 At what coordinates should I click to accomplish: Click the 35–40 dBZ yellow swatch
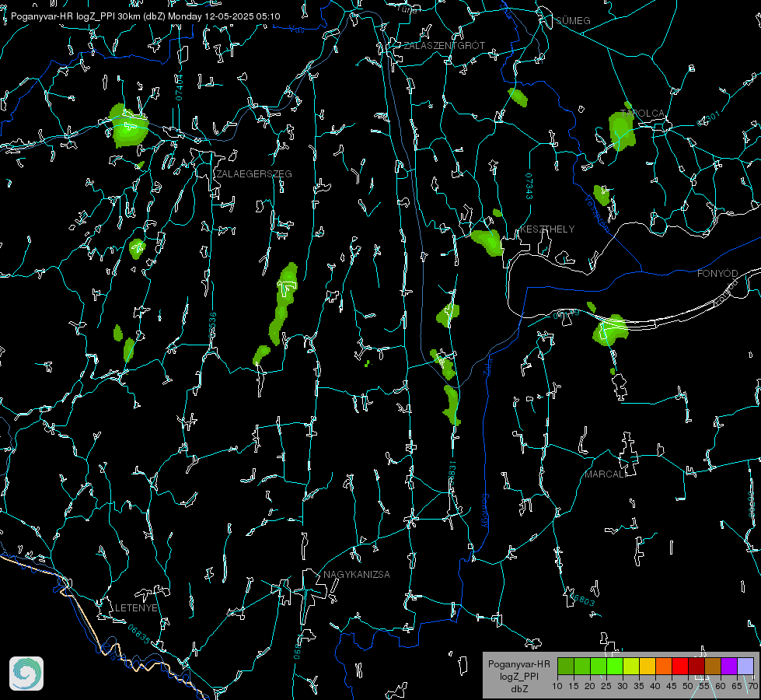point(648,666)
